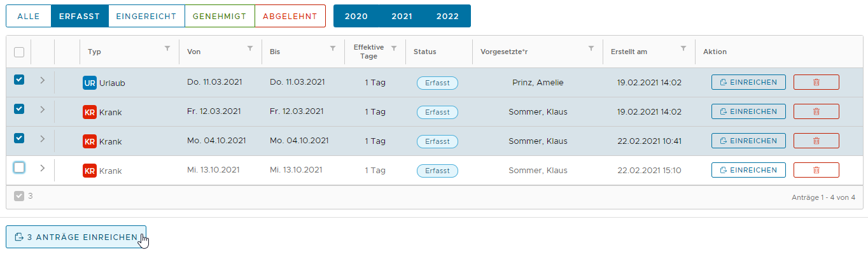The width and height of the screenshot is (868, 254).
Task: Click Einreichen for the Krank 12.03.2021 row
Action: (x=748, y=111)
